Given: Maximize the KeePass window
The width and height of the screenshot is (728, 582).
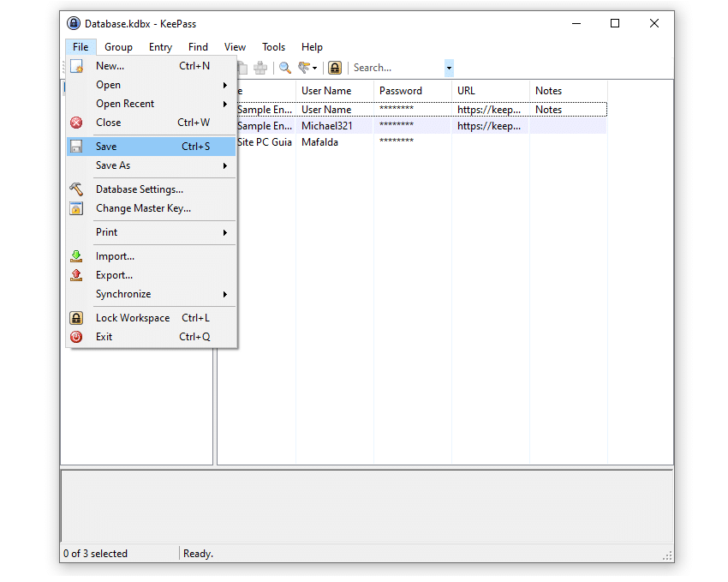Looking at the screenshot, I should pyautogui.click(x=615, y=23).
